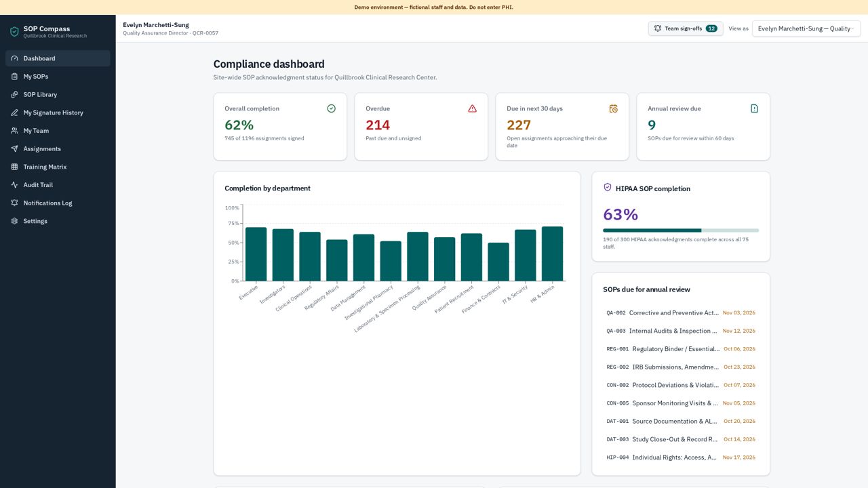Screen dimensions: 868x488
Task: Select the Finance & Contracts chart bar
Action: [498, 262]
